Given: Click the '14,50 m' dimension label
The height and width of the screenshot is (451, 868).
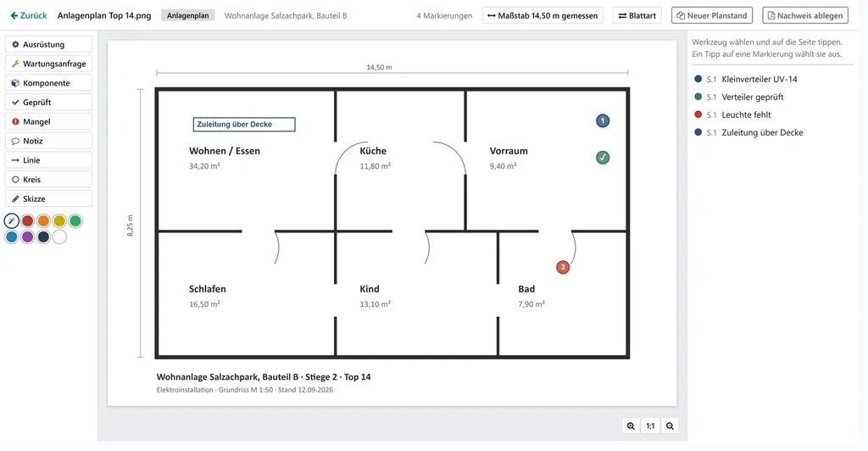Looking at the screenshot, I should [x=379, y=68].
